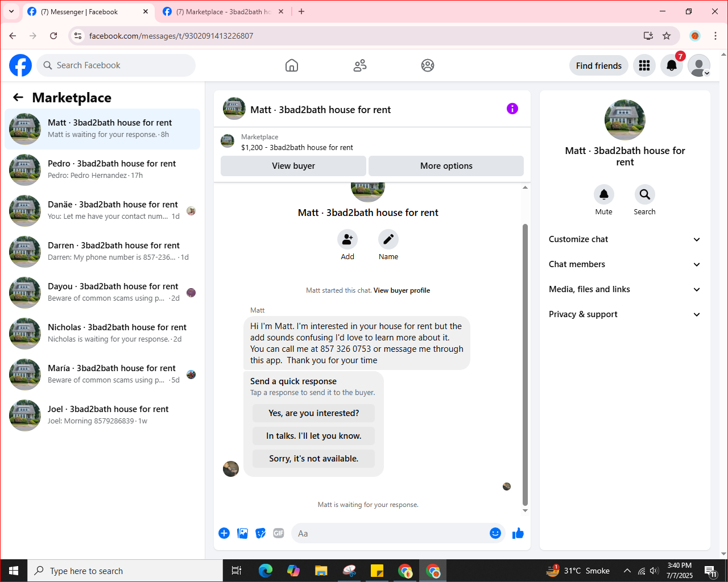728x582 pixels.
Task: Click the More options button
Action: (446, 166)
